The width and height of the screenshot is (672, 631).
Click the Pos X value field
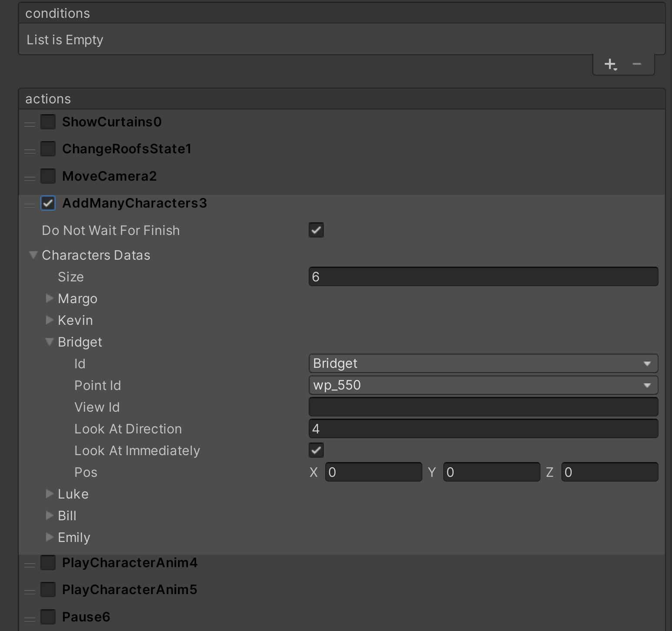coord(373,472)
